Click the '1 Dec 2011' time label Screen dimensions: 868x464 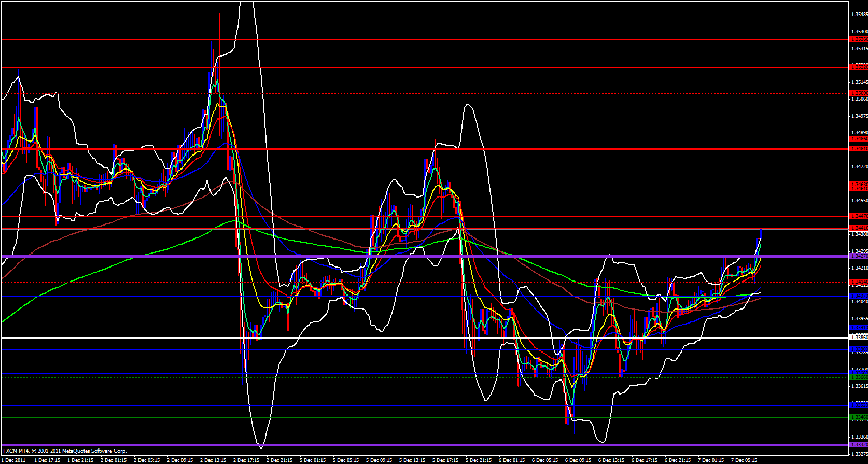pos(13,460)
